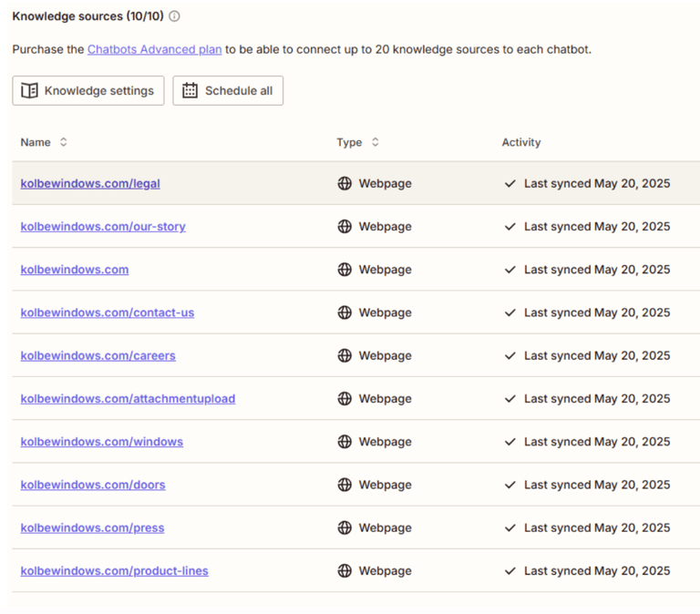Open the kolbewindows.com root source link

[75, 270]
